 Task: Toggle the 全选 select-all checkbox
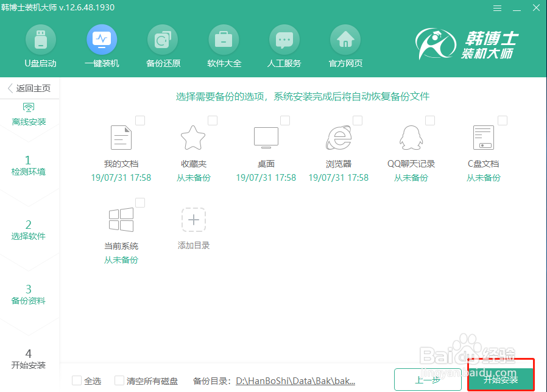click(76, 380)
